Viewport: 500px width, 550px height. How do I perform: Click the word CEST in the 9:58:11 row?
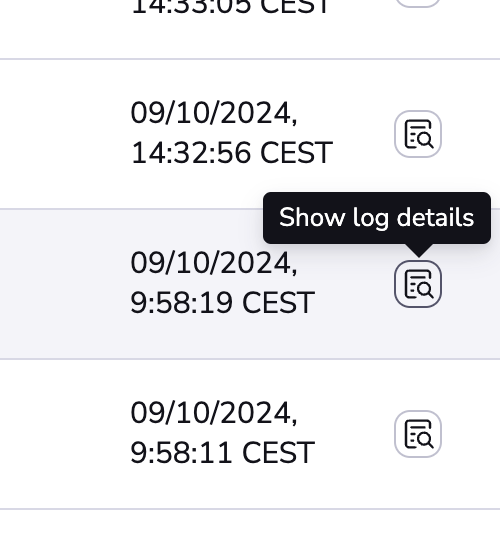[x=278, y=452]
